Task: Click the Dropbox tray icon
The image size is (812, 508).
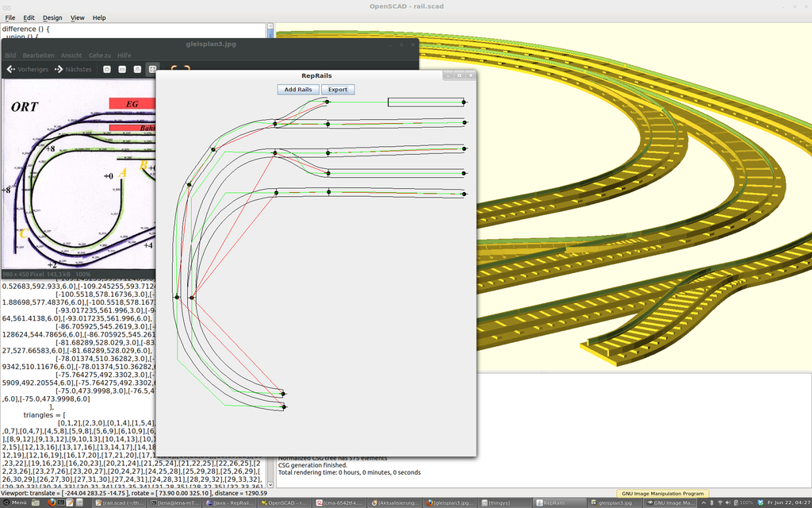Action: [x=760, y=502]
